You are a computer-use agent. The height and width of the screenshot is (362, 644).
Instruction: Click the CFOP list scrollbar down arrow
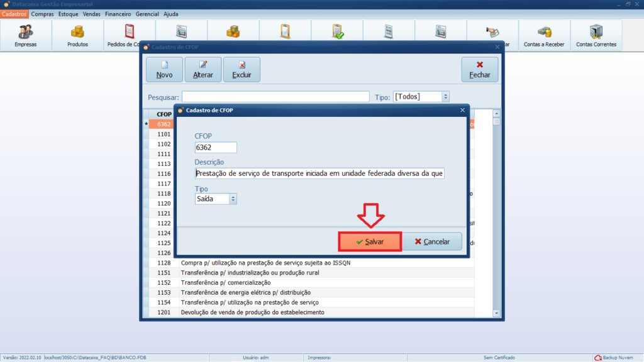tap(496, 312)
